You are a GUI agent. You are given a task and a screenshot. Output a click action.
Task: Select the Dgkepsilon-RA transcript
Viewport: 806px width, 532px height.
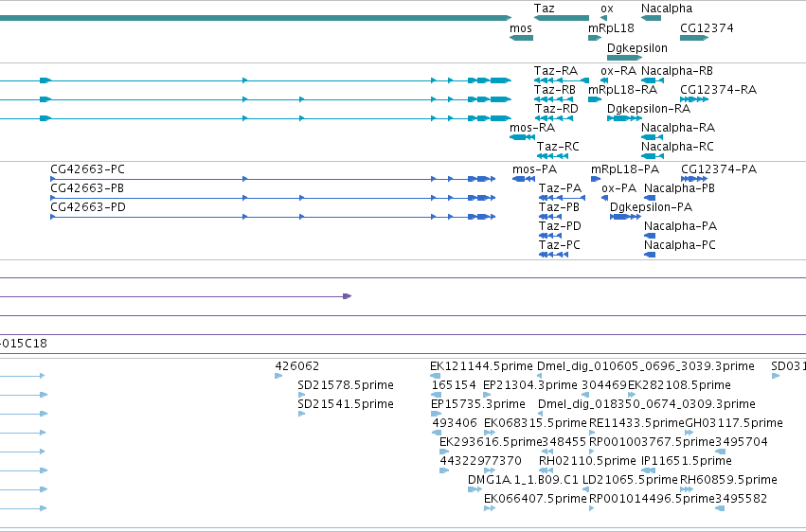coord(624,118)
